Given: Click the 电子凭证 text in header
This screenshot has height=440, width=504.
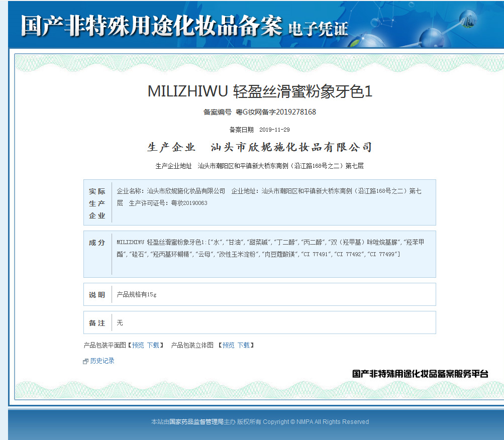Looking at the screenshot, I should point(318,29).
